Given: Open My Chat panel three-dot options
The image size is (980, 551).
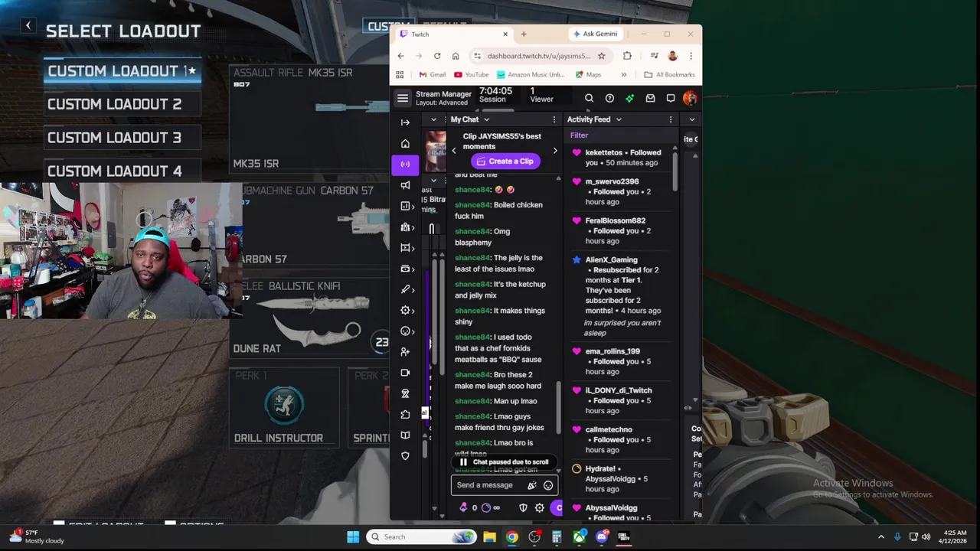Looking at the screenshot, I should coord(554,119).
